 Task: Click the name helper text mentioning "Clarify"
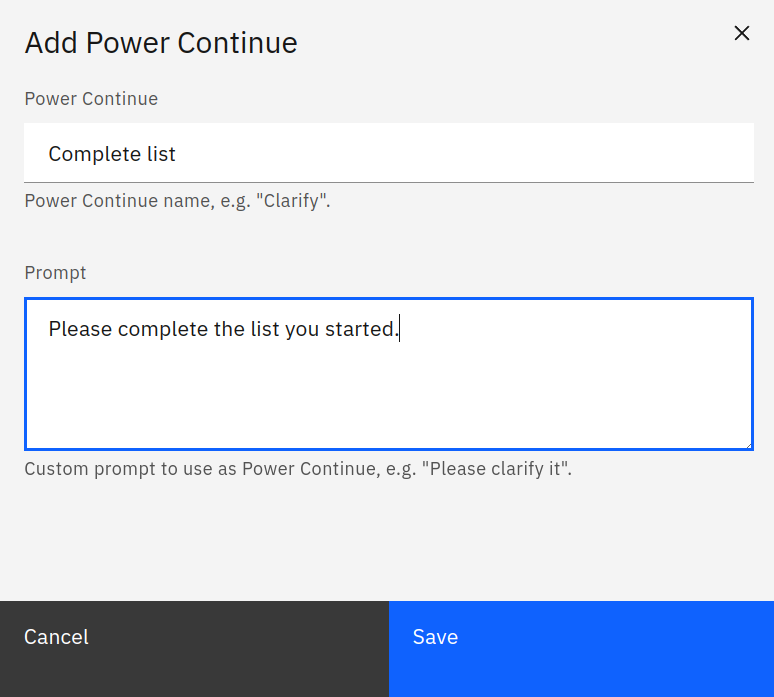pos(177,201)
